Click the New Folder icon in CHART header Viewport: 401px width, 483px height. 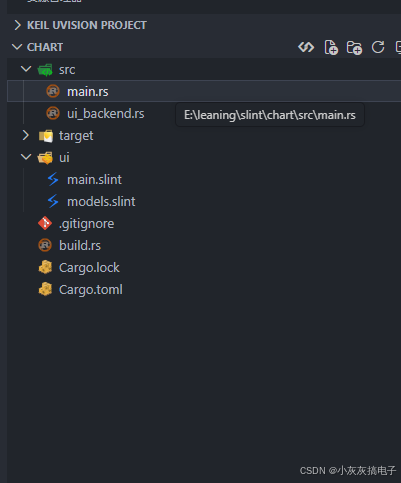pos(354,47)
